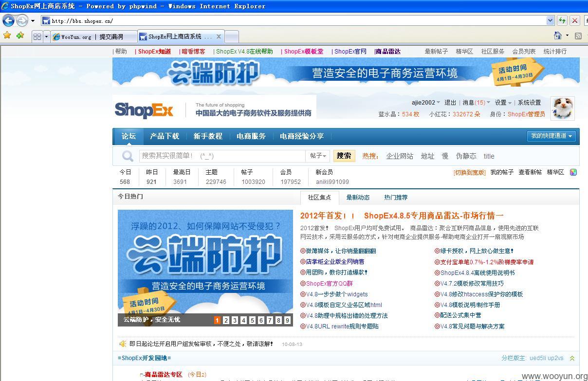Switch to the WooYun.org 提交漏洞 tab
This screenshot has width=588, height=381.
93,36
